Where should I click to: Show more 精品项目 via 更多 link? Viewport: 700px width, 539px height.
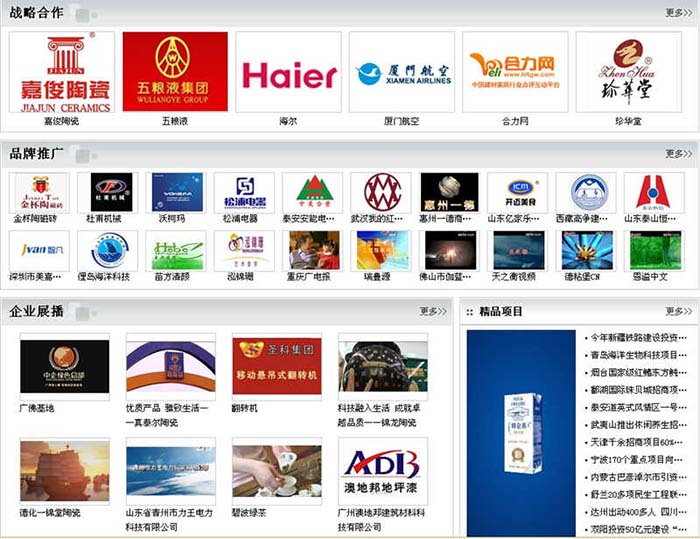678,311
